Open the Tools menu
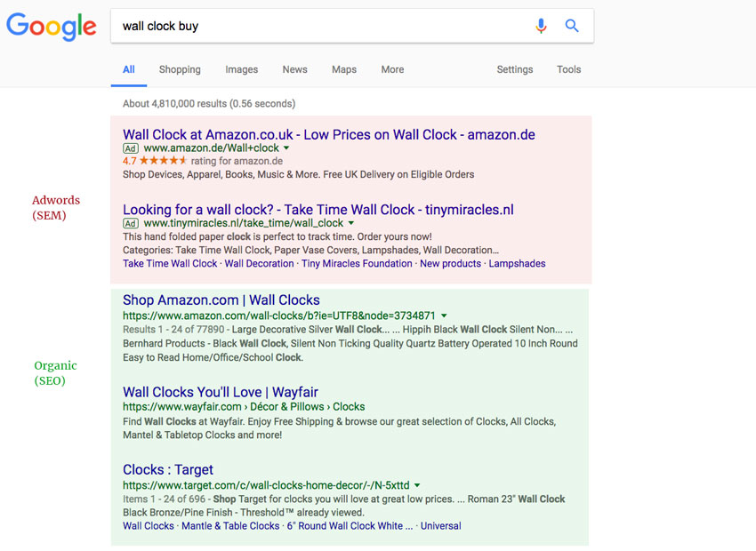Image resolution: width=756 pixels, height=551 pixels. pos(568,69)
